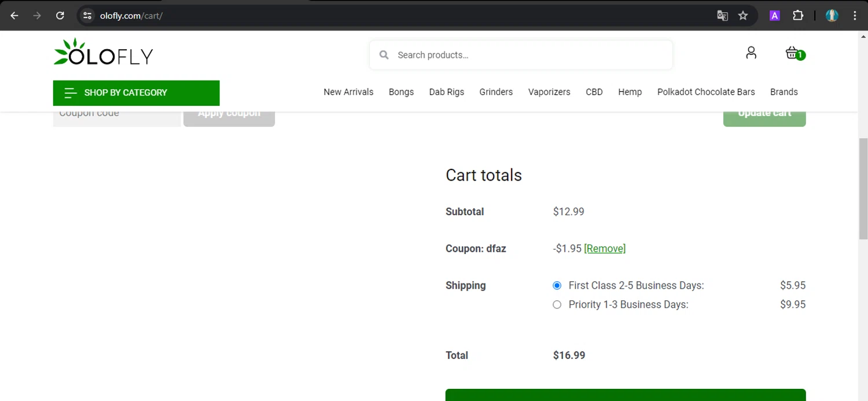Open Polkadot Chocolate Bars link
This screenshot has width=868, height=401.
coord(706,92)
